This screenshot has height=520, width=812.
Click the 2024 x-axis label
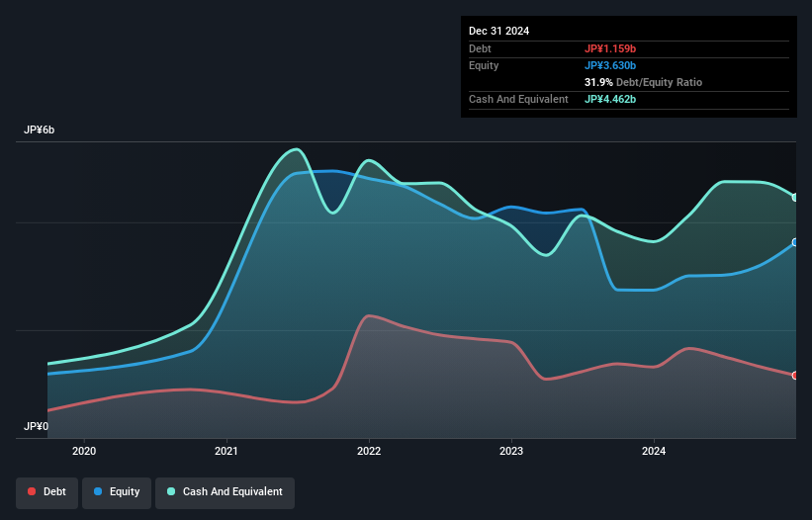point(654,451)
